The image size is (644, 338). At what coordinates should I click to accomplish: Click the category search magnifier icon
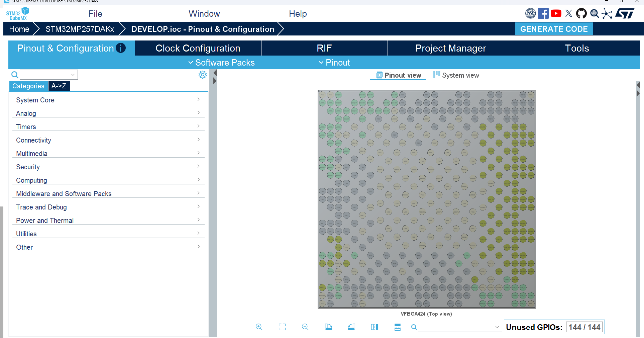click(15, 75)
